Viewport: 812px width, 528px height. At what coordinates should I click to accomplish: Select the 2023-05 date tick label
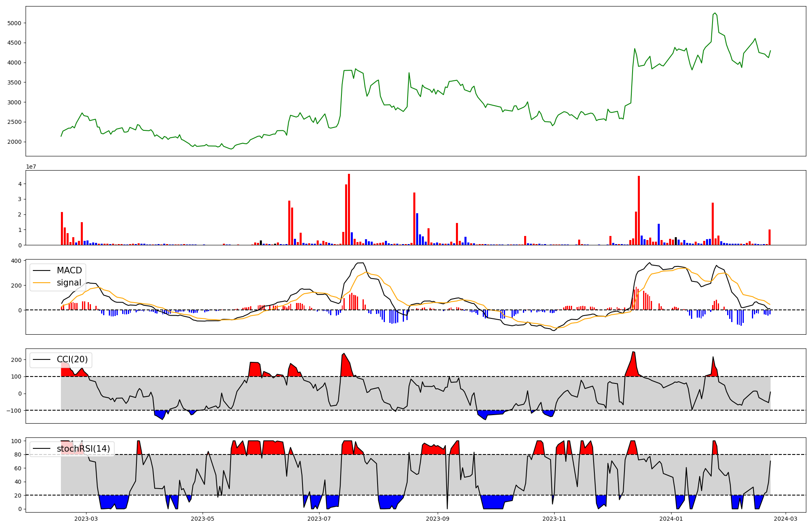coord(203,519)
